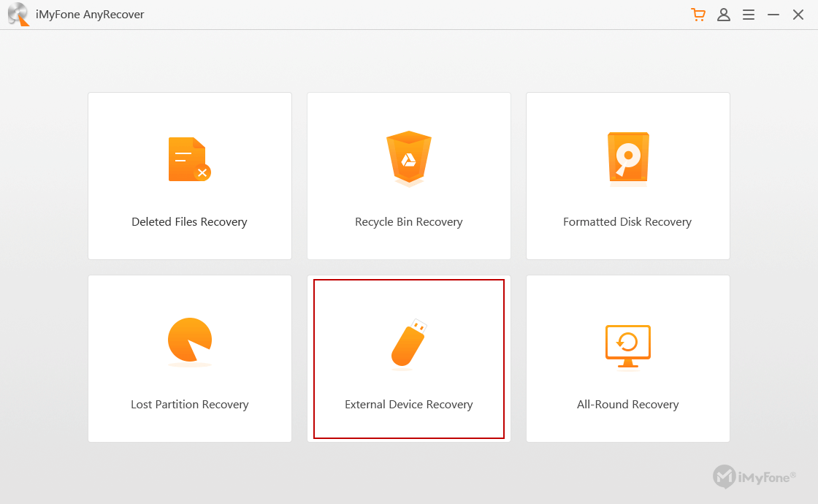The image size is (818, 504).
Task: Select the All-Round Recovery card
Action: point(627,358)
